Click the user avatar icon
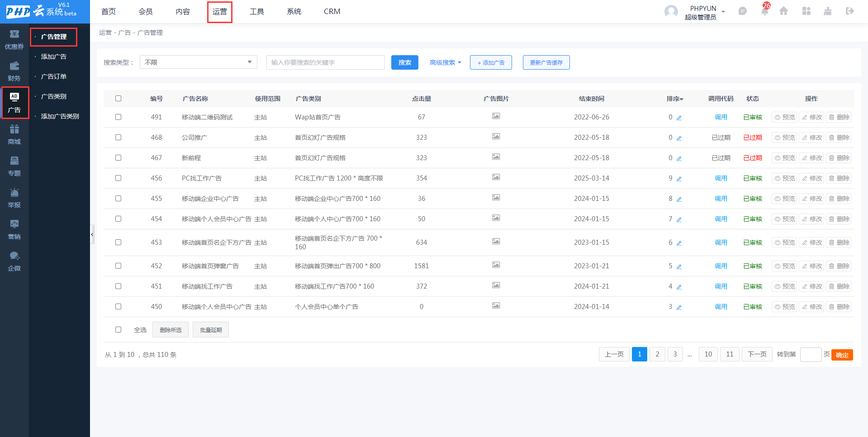Screen dimensions: 868x437 (x=671, y=12)
